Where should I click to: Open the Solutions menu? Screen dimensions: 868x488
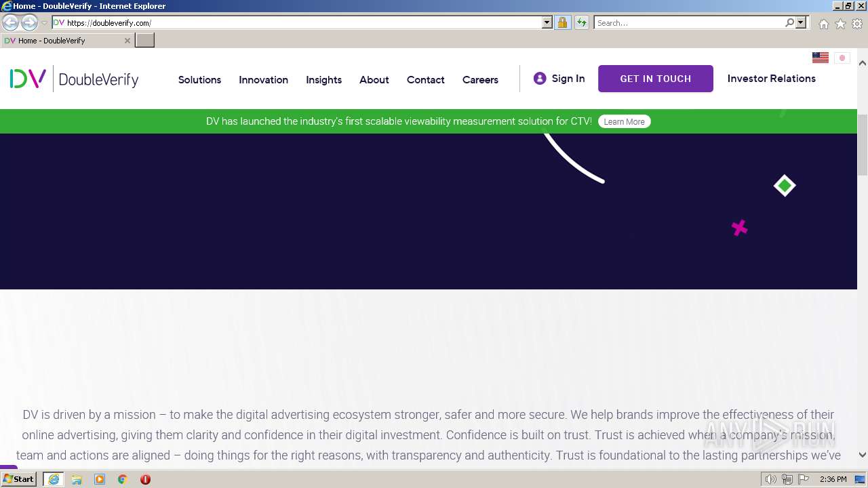coord(199,79)
